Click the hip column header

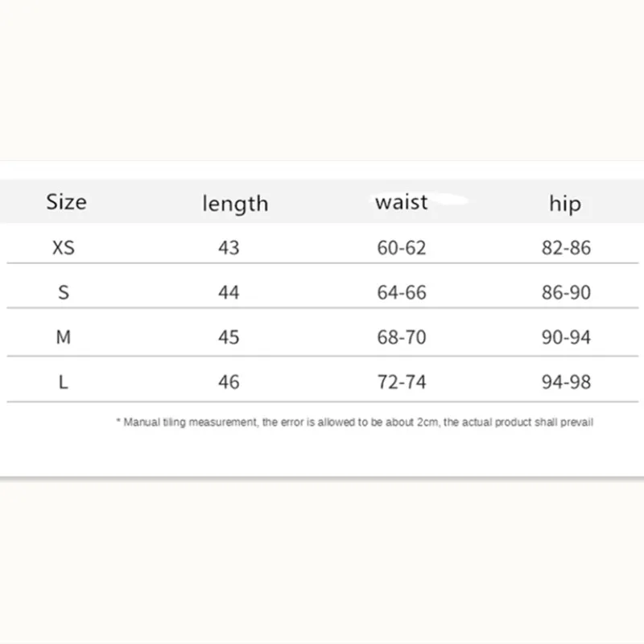point(564,204)
